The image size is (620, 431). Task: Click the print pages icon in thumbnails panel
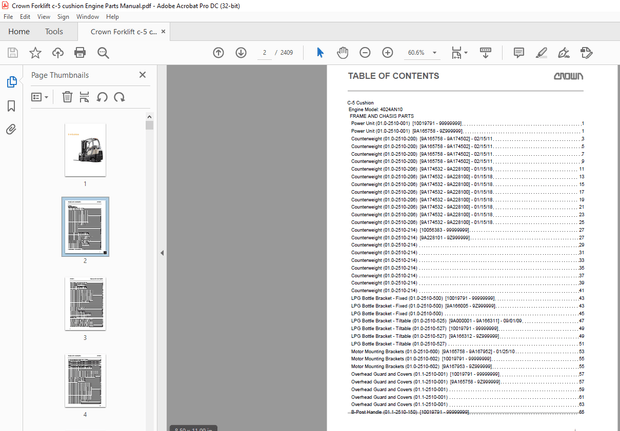click(x=84, y=97)
